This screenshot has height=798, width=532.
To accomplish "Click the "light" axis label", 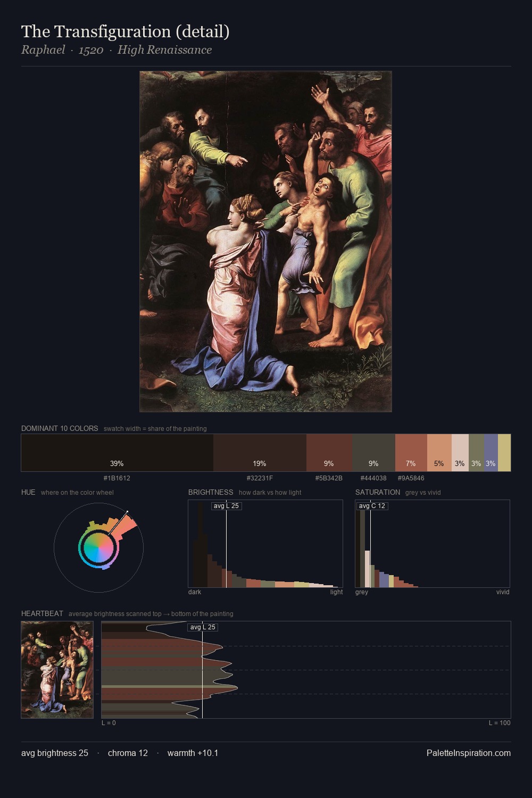I will [336, 592].
